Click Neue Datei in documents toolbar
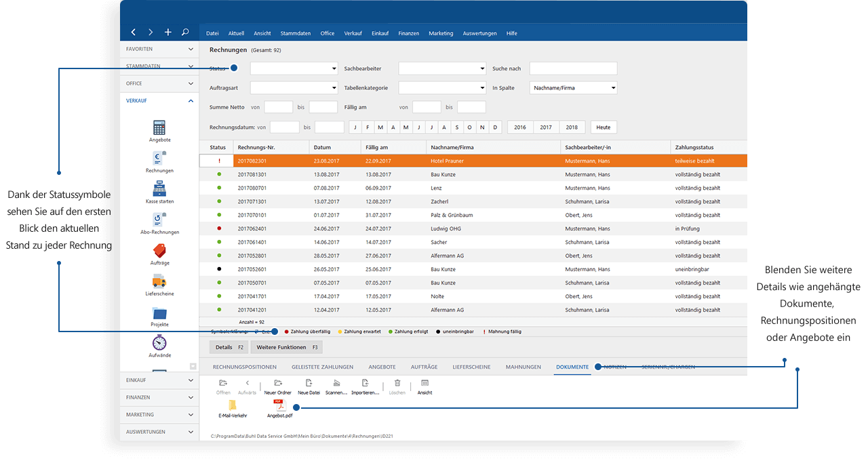 point(309,387)
